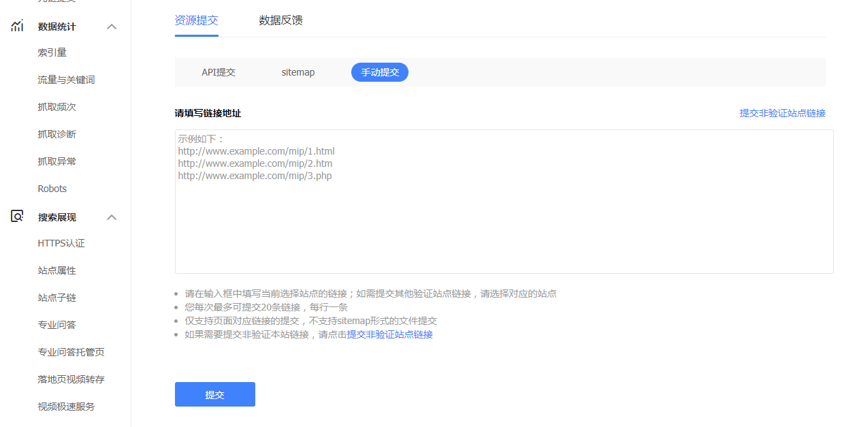
Task: Open 落地页视频转存 sidebar item
Action: click(71, 379)
